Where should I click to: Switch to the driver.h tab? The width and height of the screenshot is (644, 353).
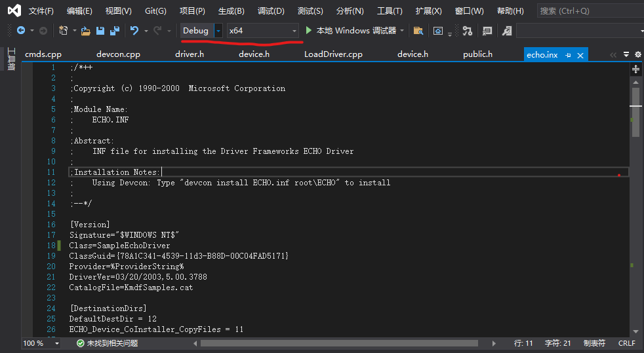click(190, 54)
